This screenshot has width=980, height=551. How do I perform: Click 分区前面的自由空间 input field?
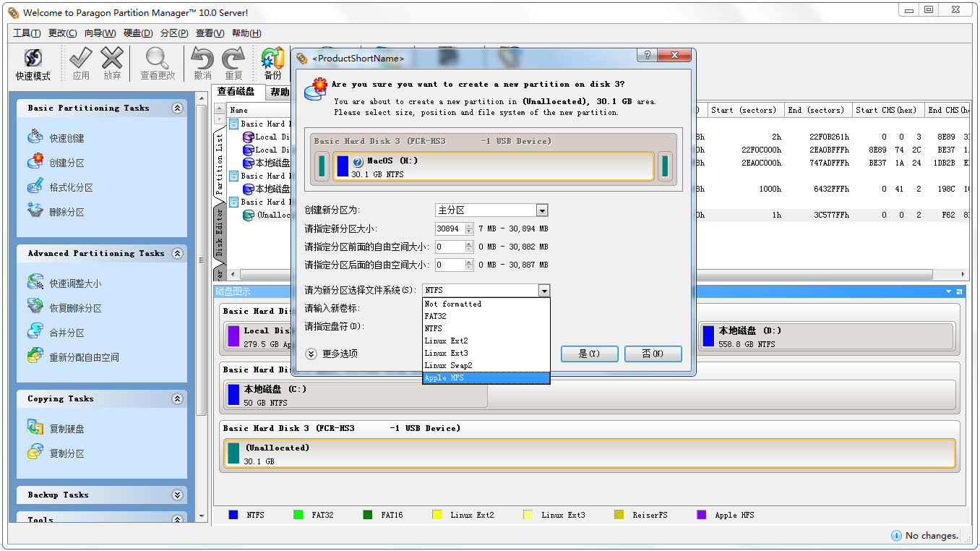[x=450, y=247]
